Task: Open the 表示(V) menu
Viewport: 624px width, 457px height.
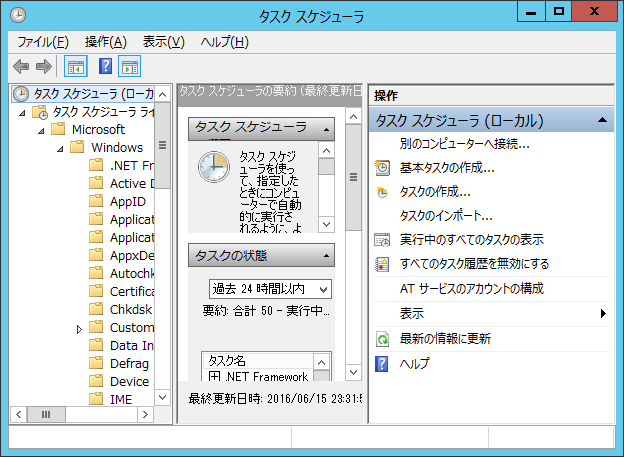Action: 164,42
